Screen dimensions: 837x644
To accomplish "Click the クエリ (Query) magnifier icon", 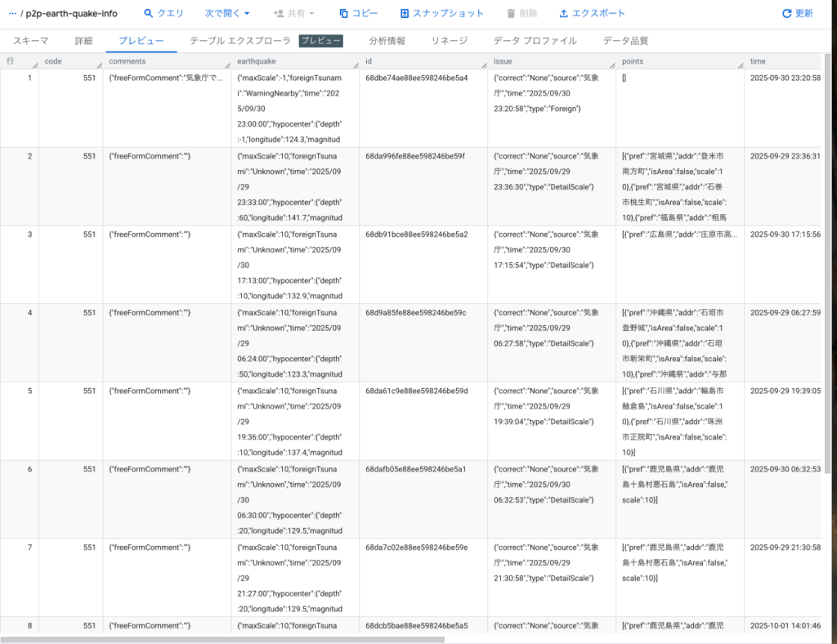I will [149, 14].
